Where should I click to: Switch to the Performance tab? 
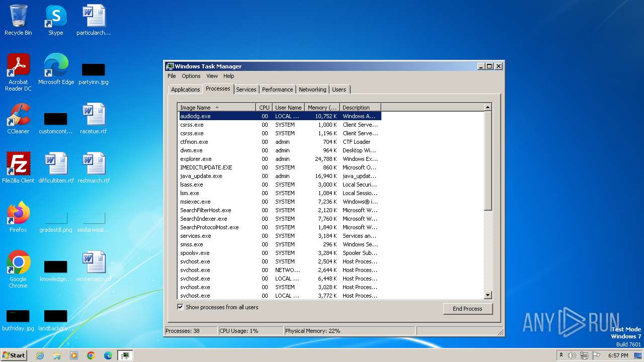pos(277,89)
